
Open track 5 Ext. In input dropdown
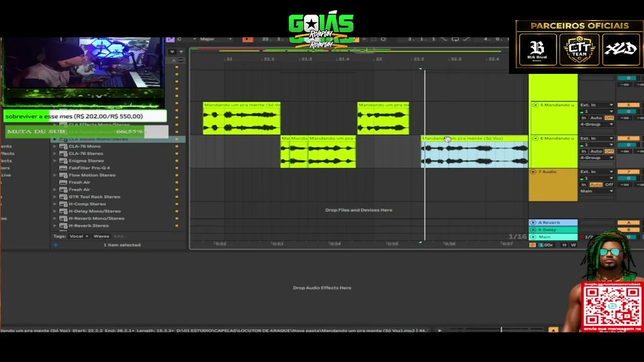click(597, 105)
